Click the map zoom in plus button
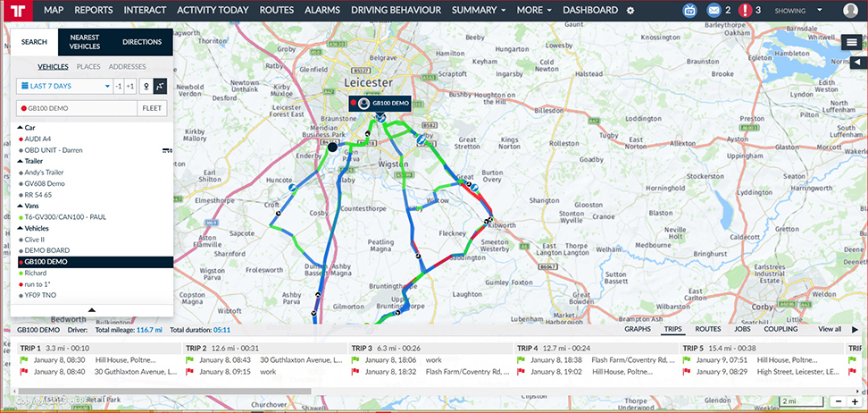The width and height of the screenshot is (868, 413). tap(854, 402)
